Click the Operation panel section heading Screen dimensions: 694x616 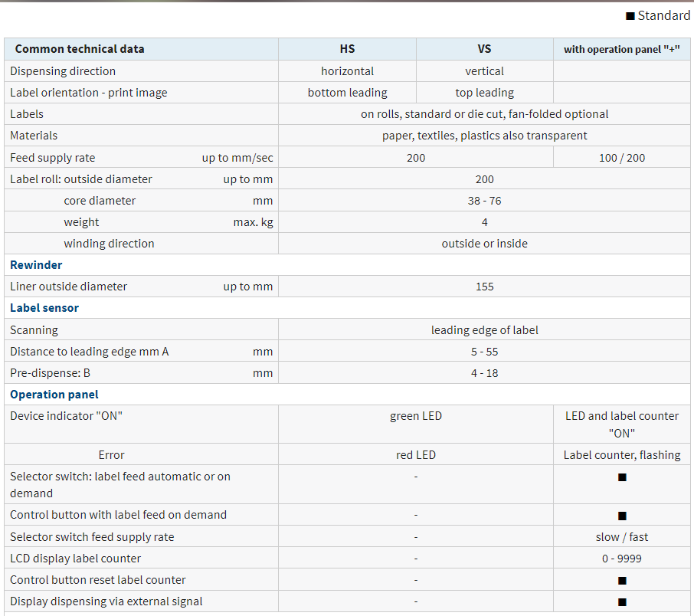(54, 395)
